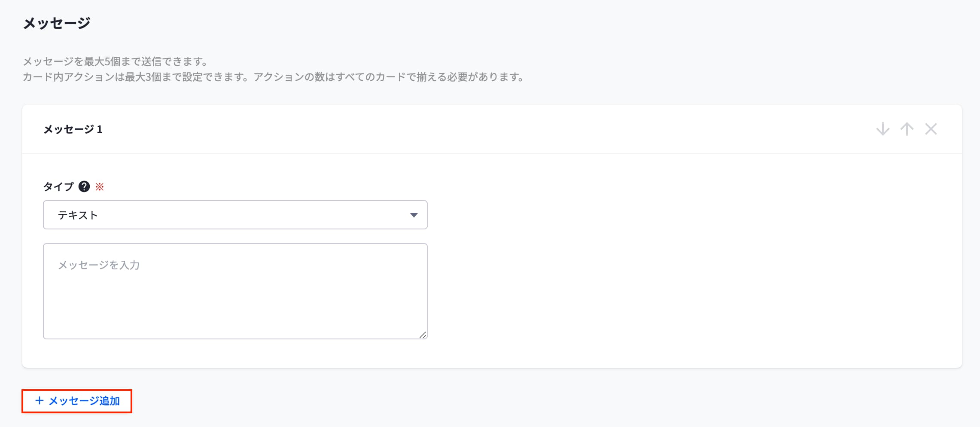Image resolution: width=980 pixels, height=427 pixels.
Task: Click the メッセージ追加 button label
Action: coord(84,401)
